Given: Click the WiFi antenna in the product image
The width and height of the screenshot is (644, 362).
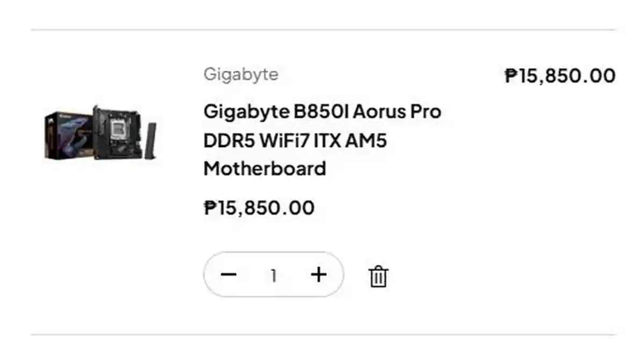Looking at the screenshot, I should [x=152, y=141].
